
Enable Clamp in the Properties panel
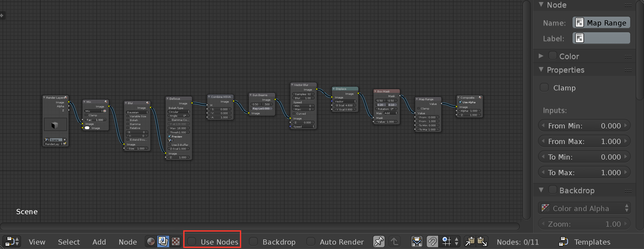tap(544, 88)
